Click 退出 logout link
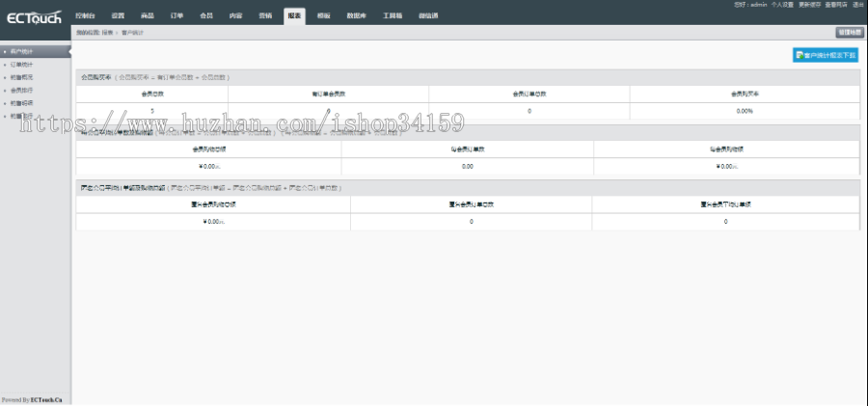 coord(858,5)
